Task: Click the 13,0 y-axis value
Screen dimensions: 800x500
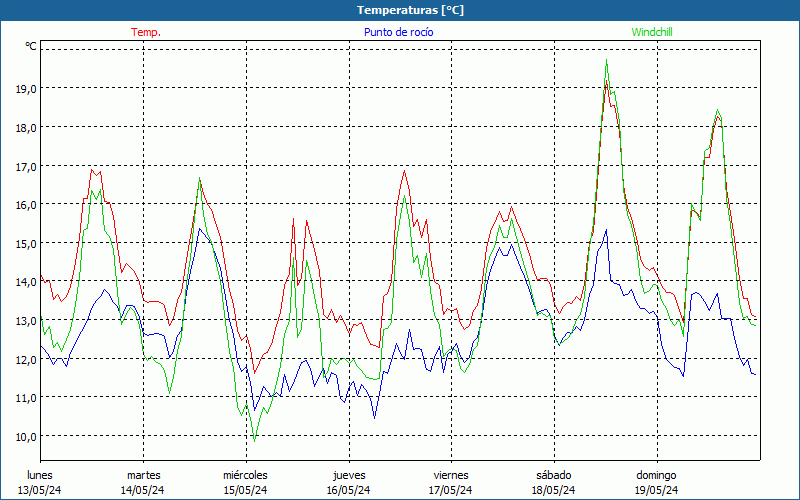Action: coord(27,321)
